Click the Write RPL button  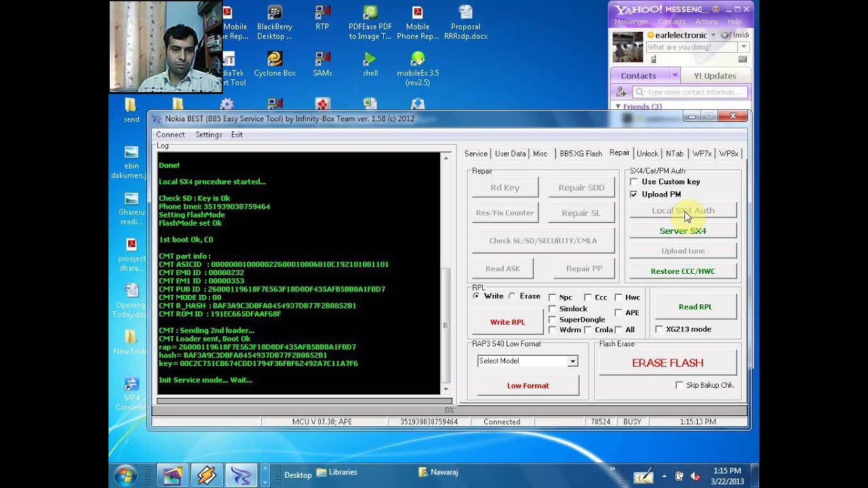508,322
